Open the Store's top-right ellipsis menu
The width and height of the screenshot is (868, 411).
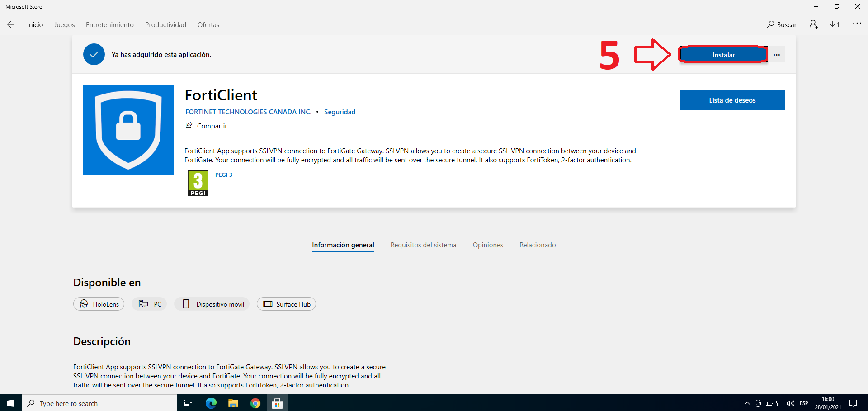[857, 24]
